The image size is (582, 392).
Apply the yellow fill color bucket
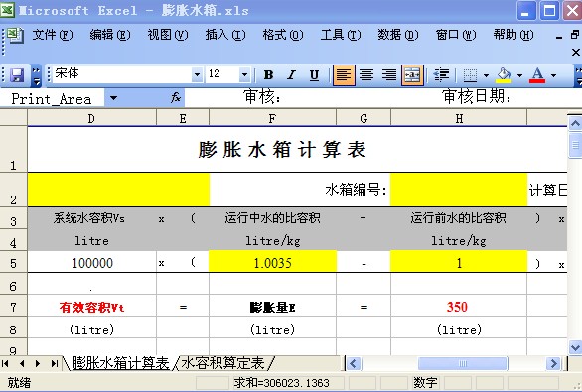(504, 75)
